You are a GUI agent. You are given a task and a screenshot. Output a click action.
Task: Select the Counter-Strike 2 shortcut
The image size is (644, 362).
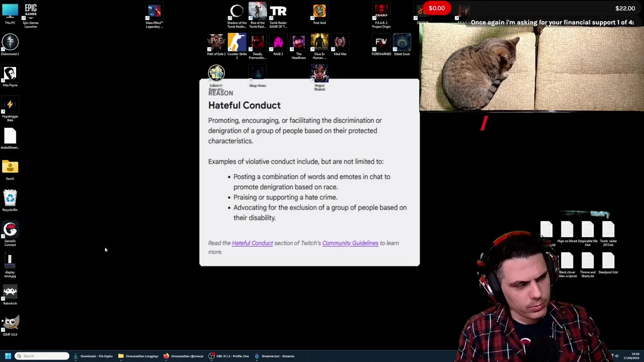click(x=237, y=47)
